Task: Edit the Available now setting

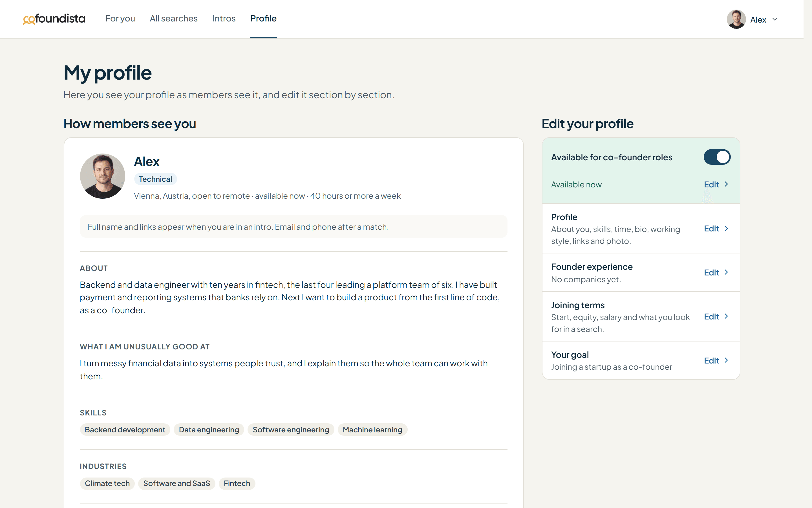Action: point(711,185)
